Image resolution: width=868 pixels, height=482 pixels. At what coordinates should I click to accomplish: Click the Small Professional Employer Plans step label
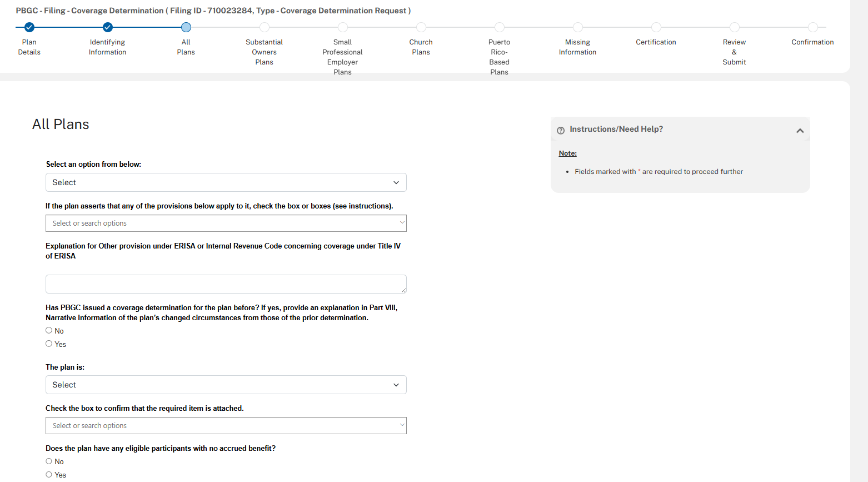pyautogui.click(x=343, y=57)
